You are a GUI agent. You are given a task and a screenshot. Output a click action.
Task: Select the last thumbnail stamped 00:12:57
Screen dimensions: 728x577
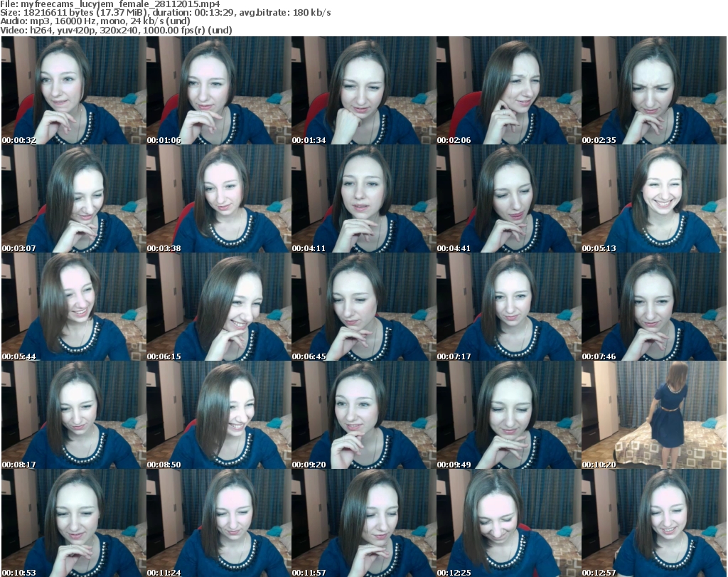click(x=654, y=523)
